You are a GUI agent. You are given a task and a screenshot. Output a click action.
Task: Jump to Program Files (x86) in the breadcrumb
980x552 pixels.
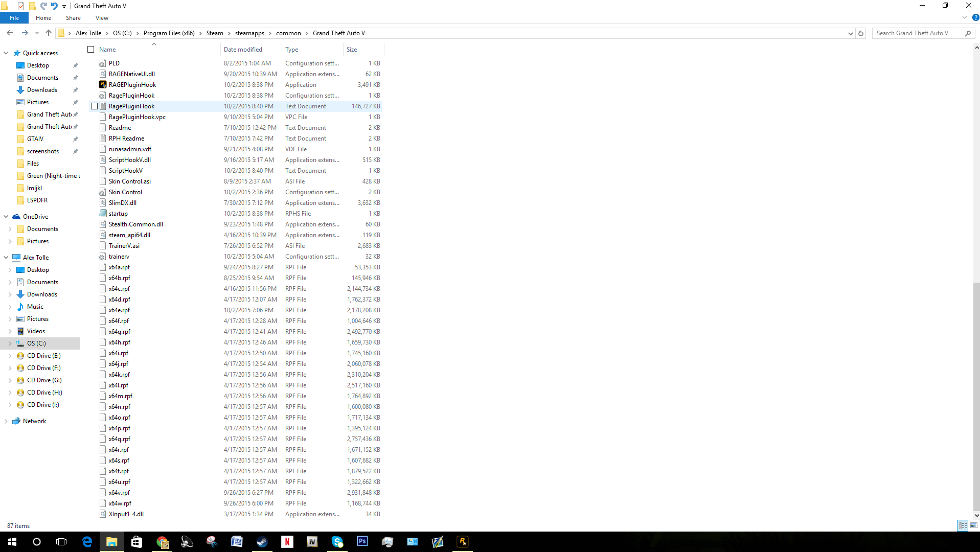[x=169, y=33]
